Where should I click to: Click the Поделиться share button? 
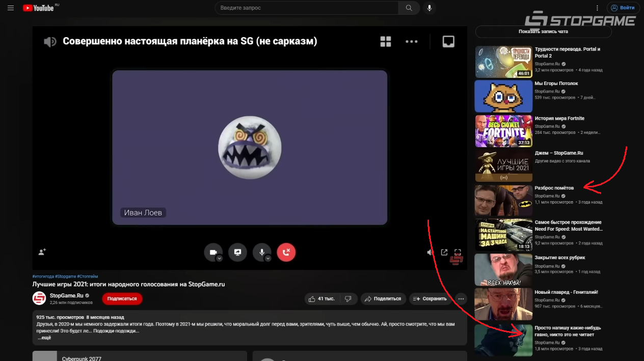pos(383,299)
